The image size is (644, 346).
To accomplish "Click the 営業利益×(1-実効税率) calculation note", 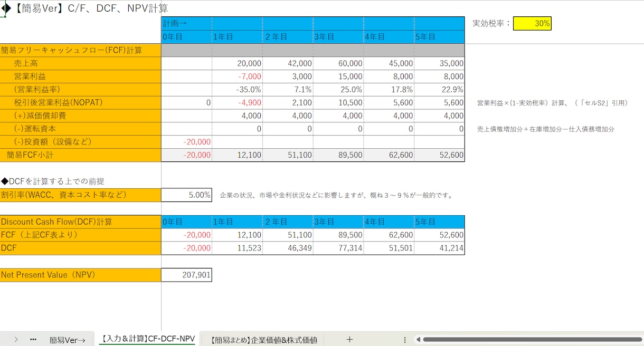I will pyautogui.click(x=552, y=103).
